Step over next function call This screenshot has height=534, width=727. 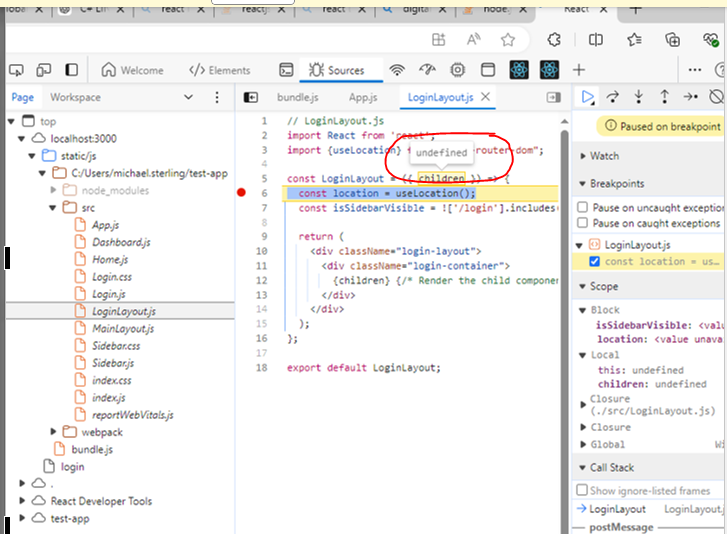(x=612, y=97)
